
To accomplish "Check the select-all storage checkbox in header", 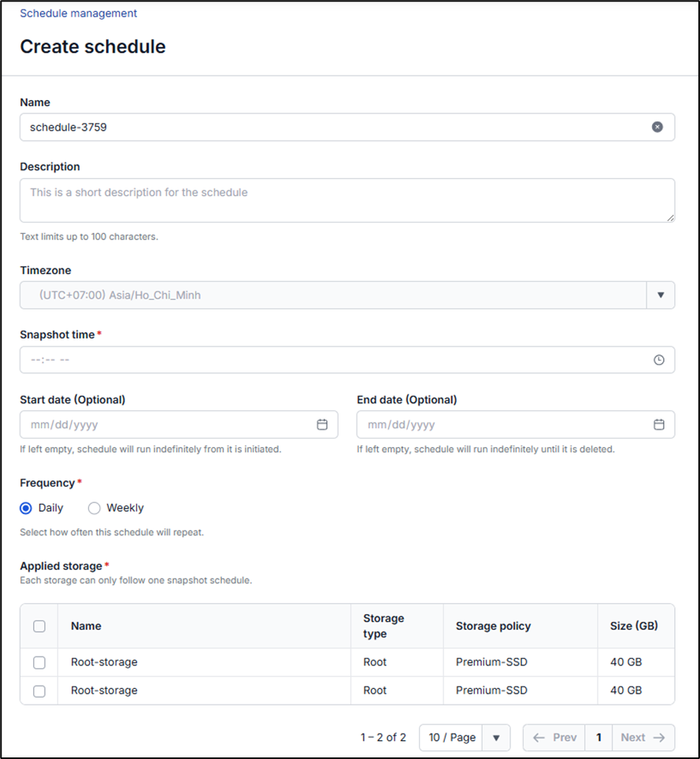I will click(x=39, y=626).
